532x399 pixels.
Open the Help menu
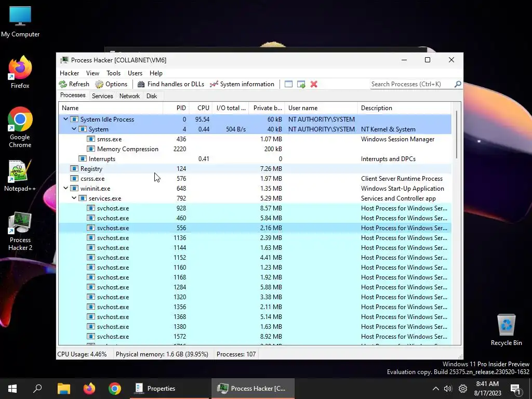[x=156, y=73]
